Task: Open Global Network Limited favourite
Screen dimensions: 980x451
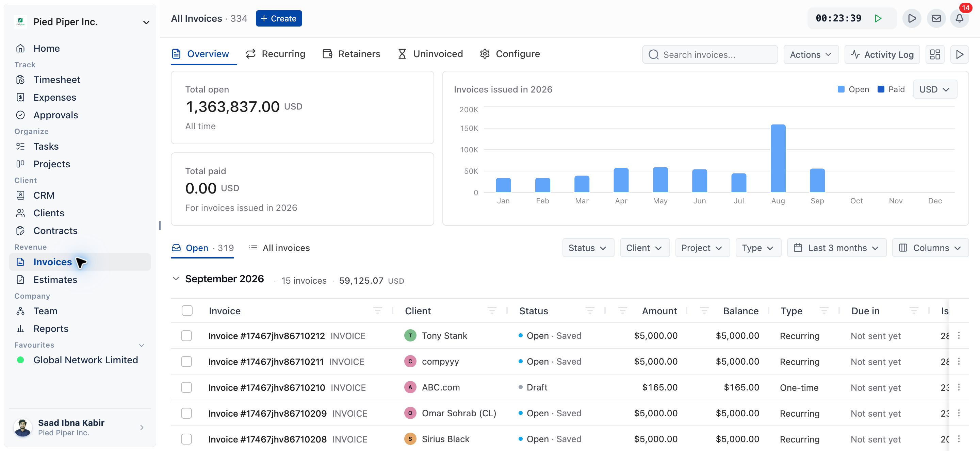Action: (x=80, y=360)
